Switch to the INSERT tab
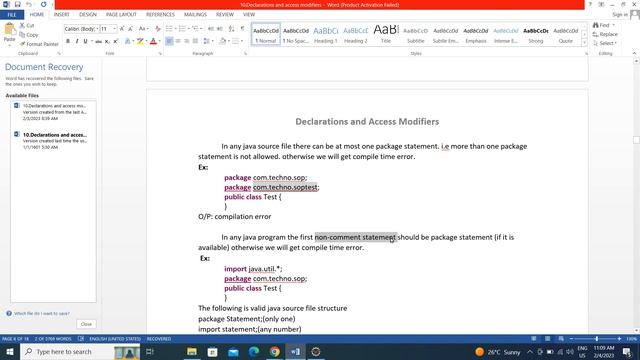Viewport: 640px width, 360px height. pyautogui.click(x=62, y=14)
